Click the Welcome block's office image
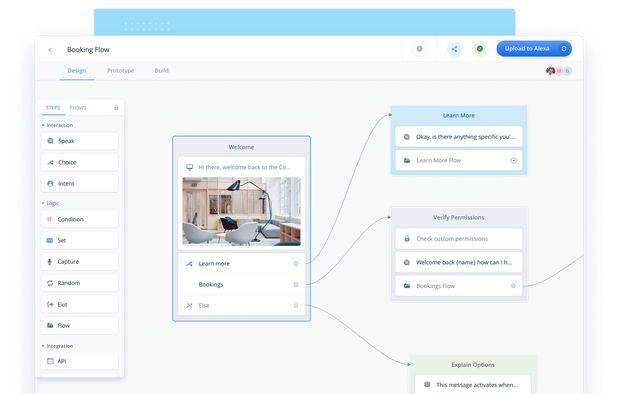 [x=241, y=212]
